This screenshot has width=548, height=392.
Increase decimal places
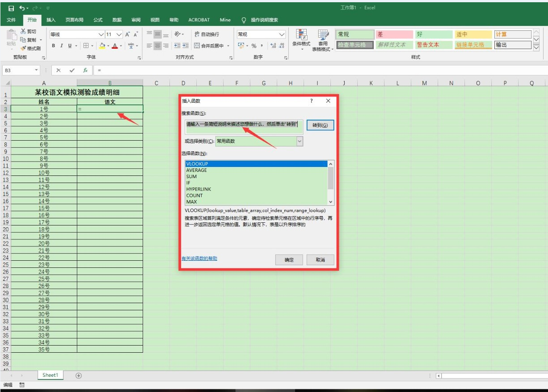tap(273, 46)
